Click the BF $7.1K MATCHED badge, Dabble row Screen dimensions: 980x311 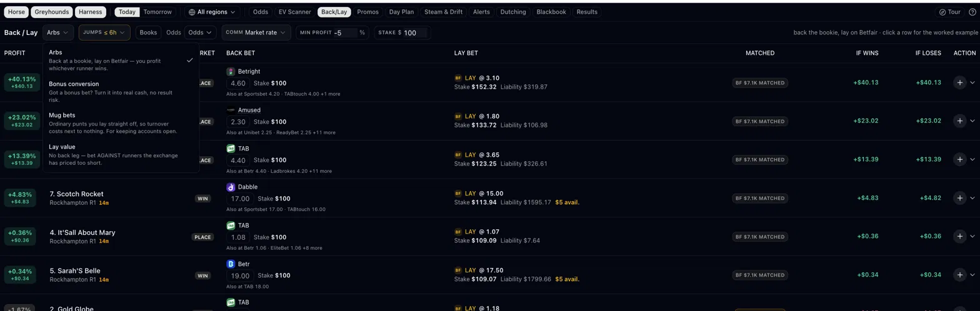[760, 198]
